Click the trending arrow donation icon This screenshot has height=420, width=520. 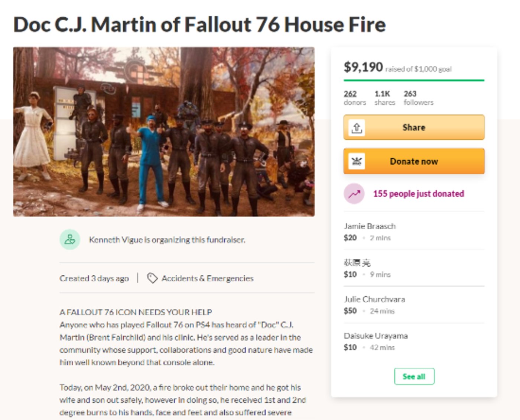[x=354, y=194]
